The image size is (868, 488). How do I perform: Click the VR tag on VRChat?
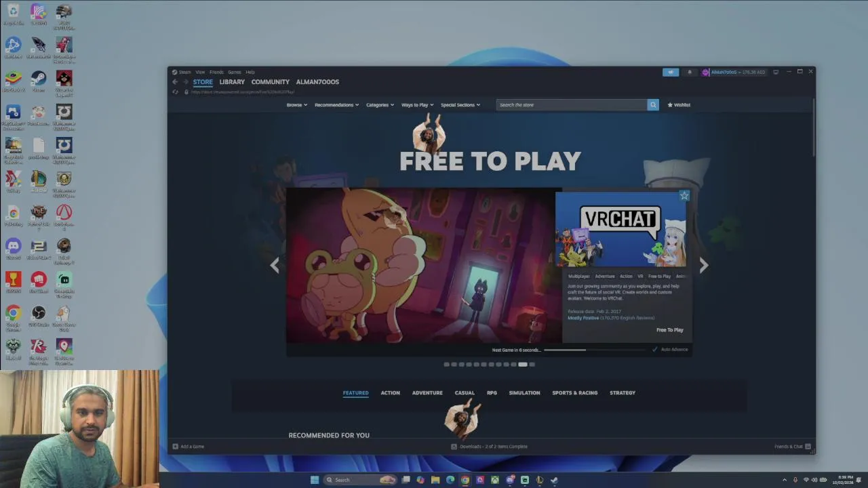pyautogui.click(x=640, y=277)
